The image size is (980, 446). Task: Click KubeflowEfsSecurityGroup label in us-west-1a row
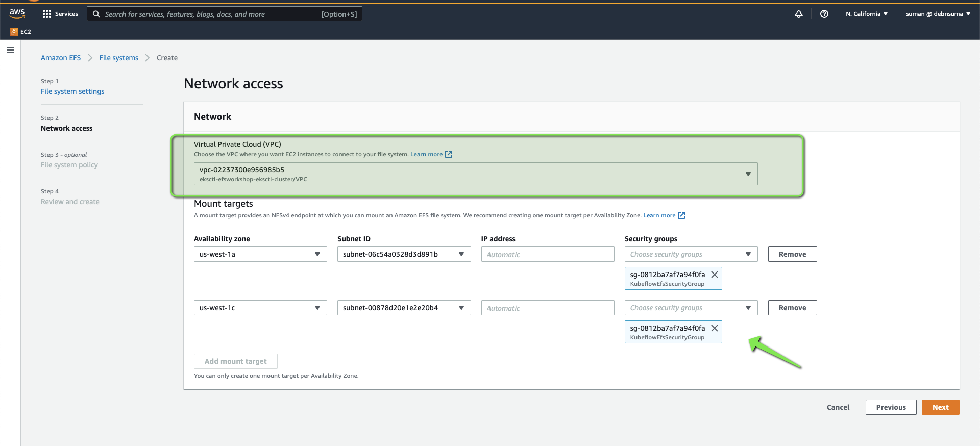(x=667, y=284)
